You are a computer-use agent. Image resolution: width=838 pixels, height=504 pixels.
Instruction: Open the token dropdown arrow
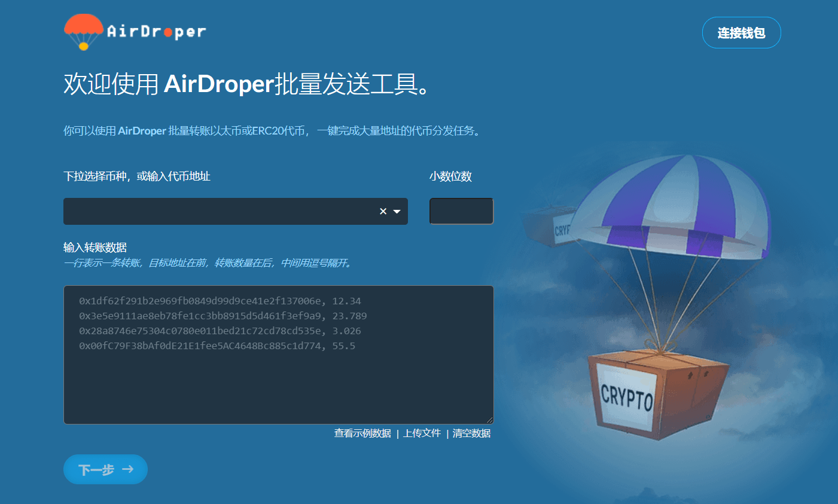pyautogui.click(x=397, y=212)
